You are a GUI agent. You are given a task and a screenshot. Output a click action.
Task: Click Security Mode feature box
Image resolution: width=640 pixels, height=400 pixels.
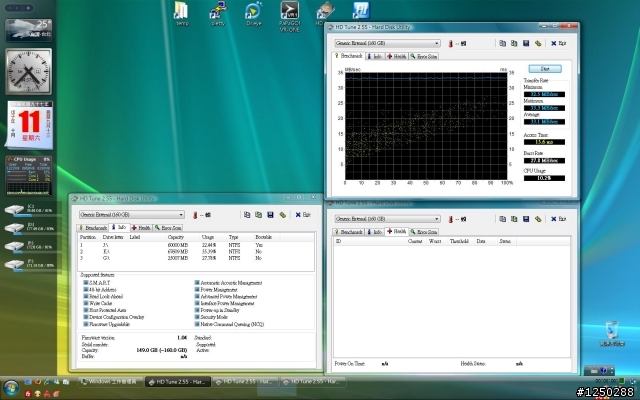[x=197, y=317]
